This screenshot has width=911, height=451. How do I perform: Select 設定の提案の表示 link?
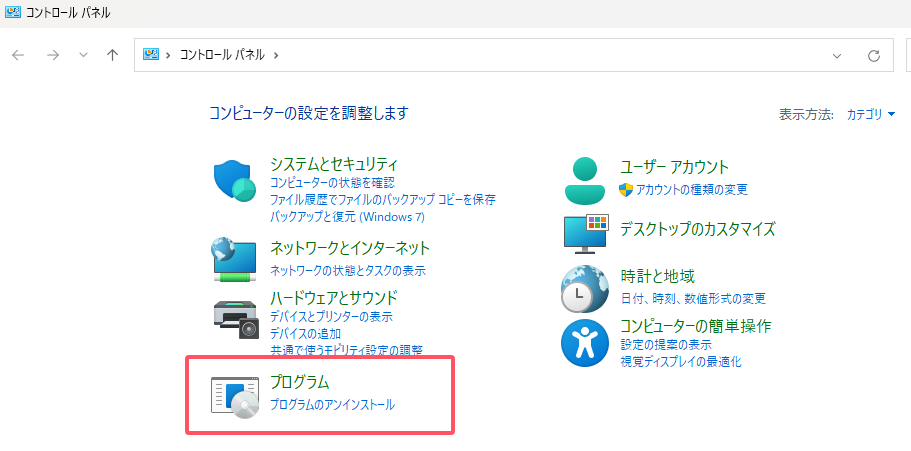[x=666, y=345]
